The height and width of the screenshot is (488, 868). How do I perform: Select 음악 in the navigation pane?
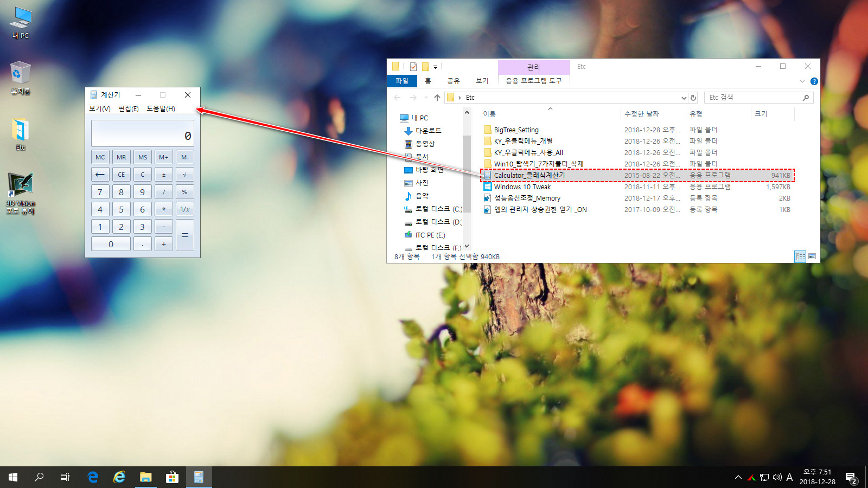click(416, 196)
